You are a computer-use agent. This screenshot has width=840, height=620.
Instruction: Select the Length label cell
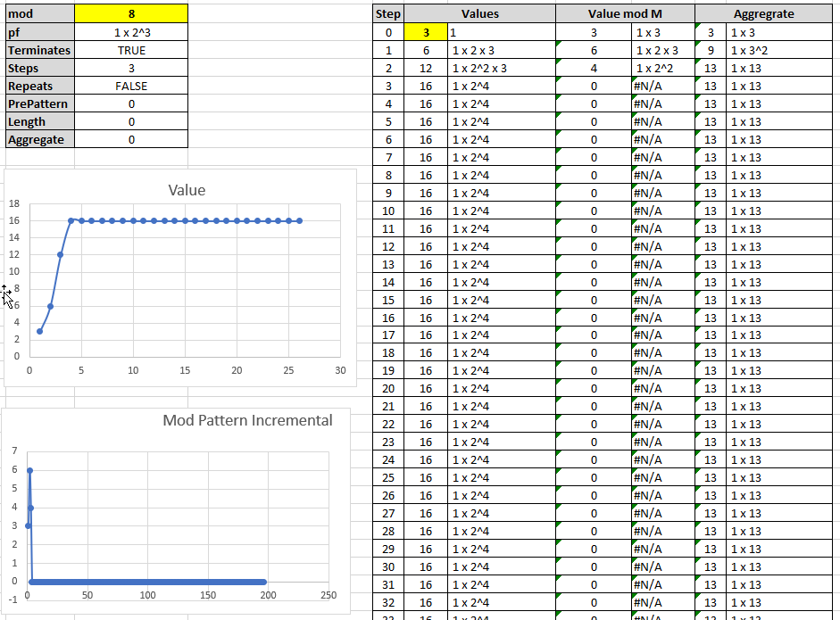(39, 121)
